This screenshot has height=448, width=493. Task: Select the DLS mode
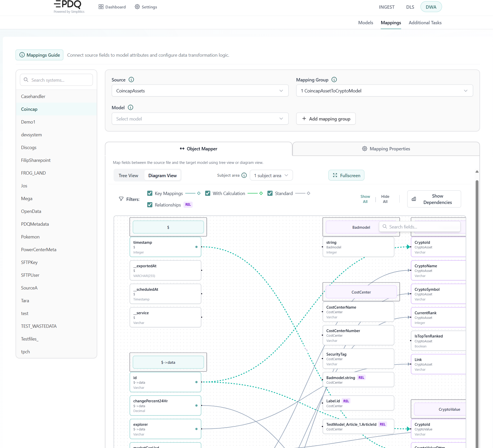410,7
